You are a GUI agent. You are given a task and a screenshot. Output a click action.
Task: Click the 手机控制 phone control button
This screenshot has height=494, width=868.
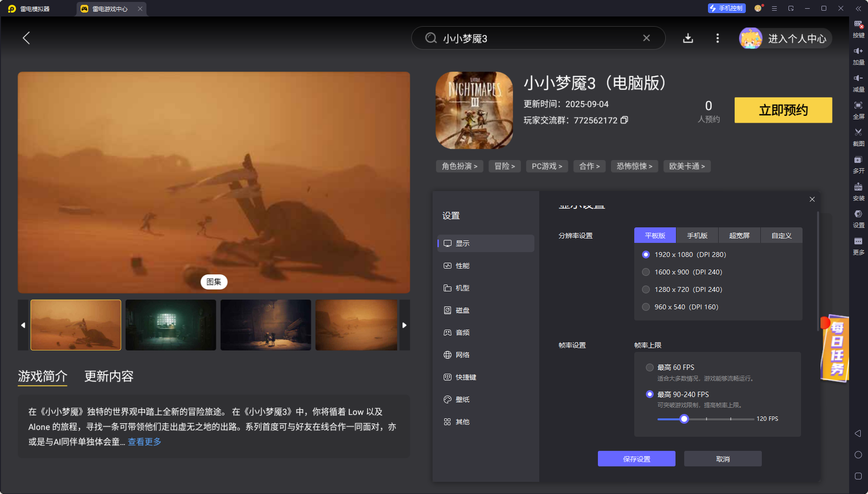pos(726,8)
